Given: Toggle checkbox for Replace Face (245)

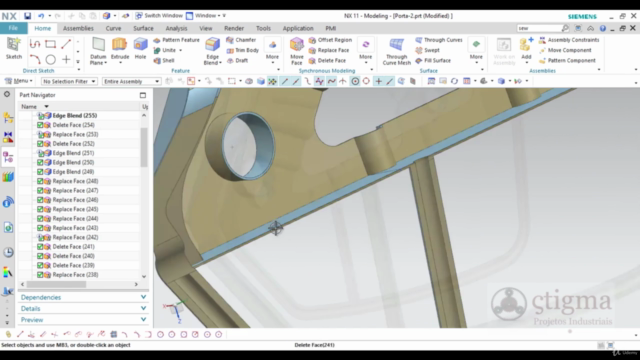Looking at the screenshot, I should (x=40, y=209).
